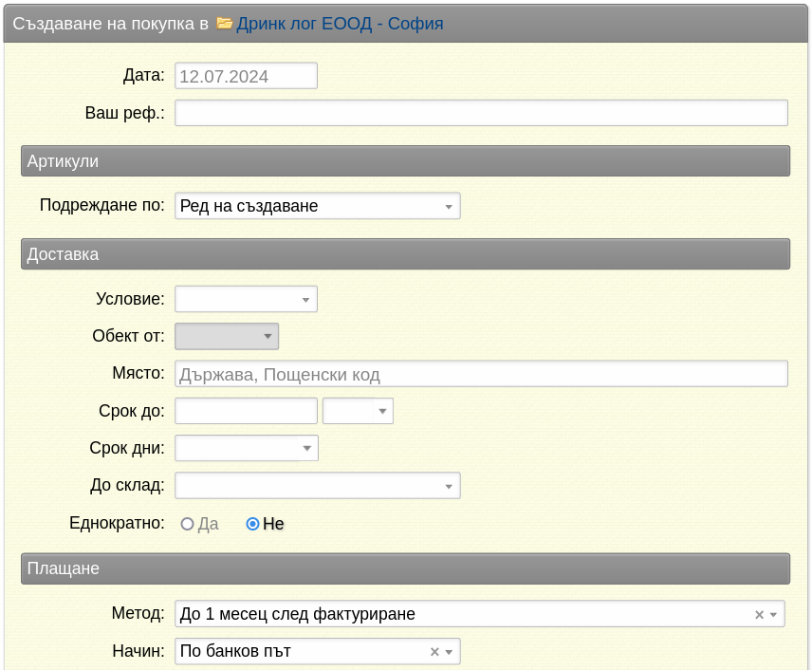The height and width of the screenshot is (670, 812).
Task: Clear the Начин selection with the x icon
Action: pyautogui.click(x=434, y=652)
